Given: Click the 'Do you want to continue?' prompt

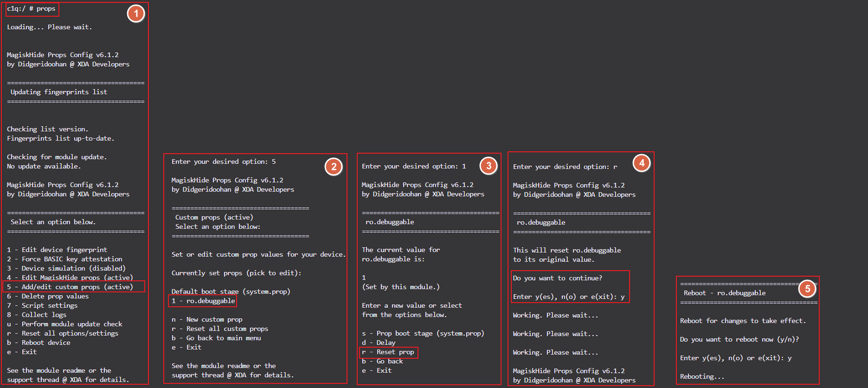Looking at the screenshot, I should 558,278.
